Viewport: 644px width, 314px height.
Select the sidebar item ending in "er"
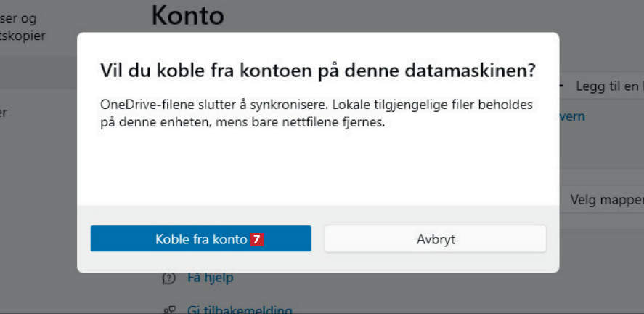(x=4, y=113)
